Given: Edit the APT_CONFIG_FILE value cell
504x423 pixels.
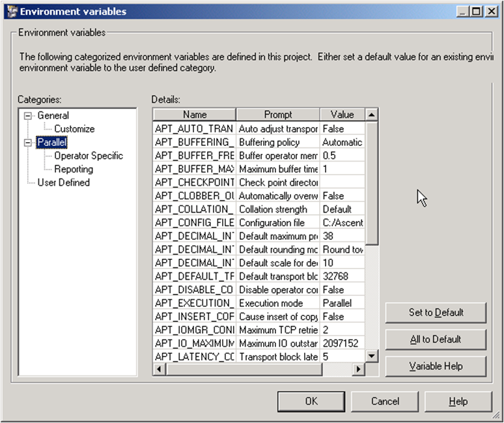Looking at the screenshot, I should pos(342,223).
